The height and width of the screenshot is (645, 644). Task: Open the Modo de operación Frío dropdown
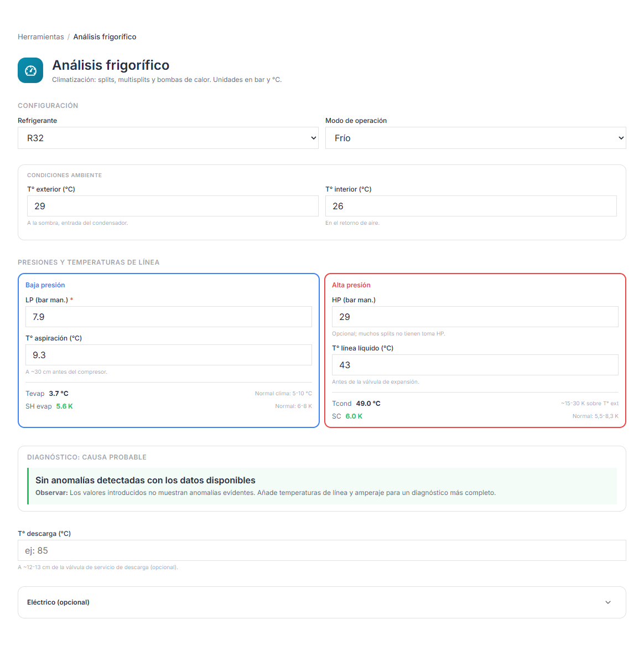click(475, 138)
